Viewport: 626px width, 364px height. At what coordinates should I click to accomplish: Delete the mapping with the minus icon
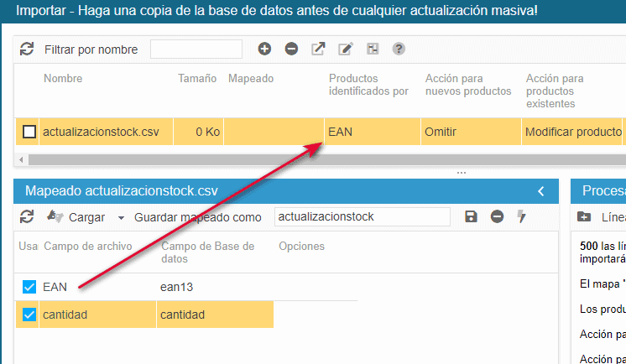[x=497, y=217]
